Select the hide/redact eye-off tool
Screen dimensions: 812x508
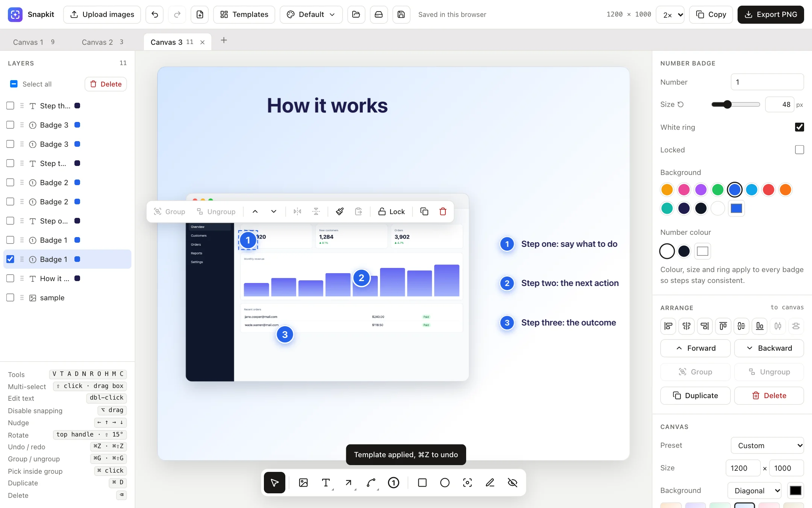(x=512, y=482)
